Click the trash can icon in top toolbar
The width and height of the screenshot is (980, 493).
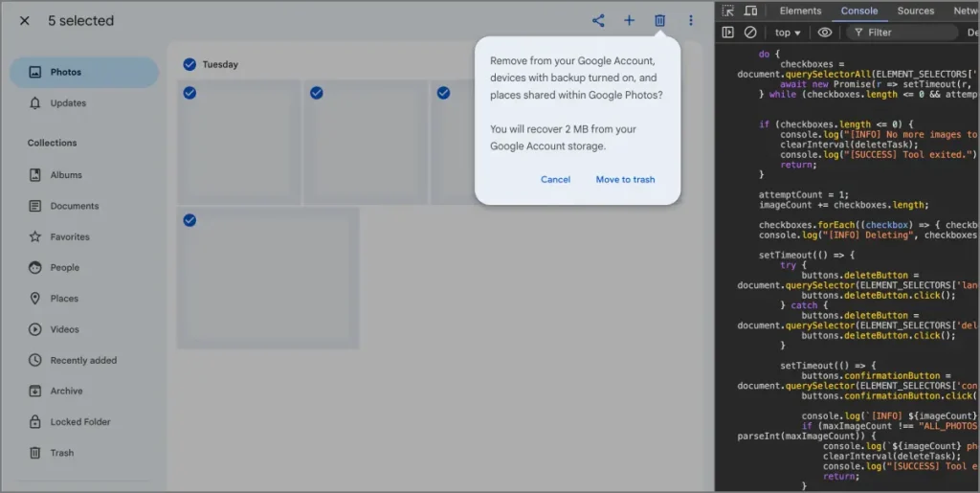point(659,21)
